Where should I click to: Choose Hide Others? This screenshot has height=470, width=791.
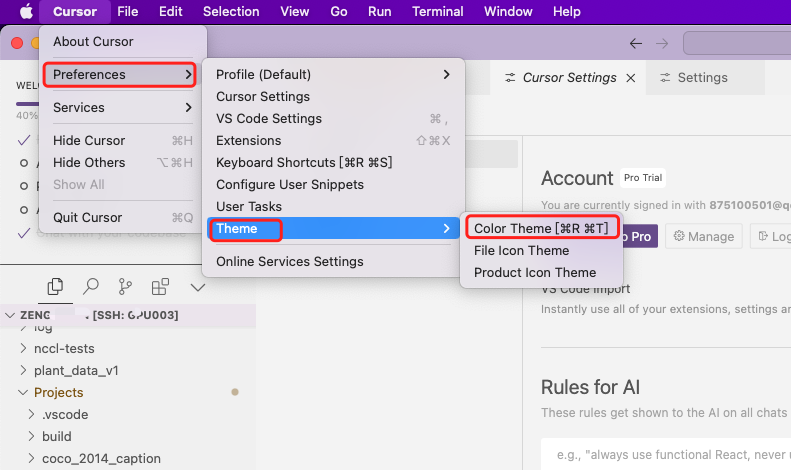(123, 162)
